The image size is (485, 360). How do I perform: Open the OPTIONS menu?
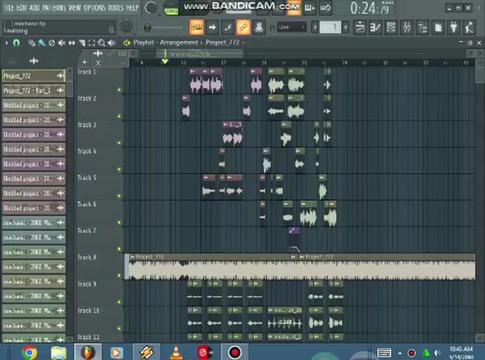point(95,8)
